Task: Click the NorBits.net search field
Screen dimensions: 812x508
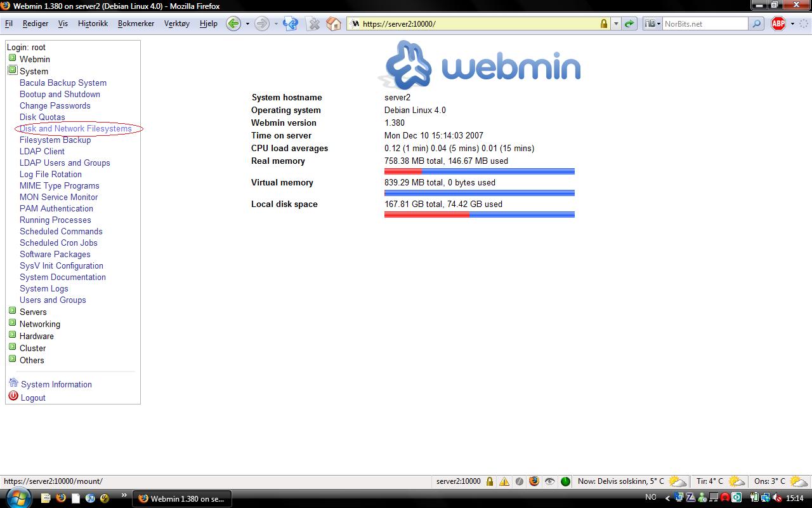Action: [705, 23]
